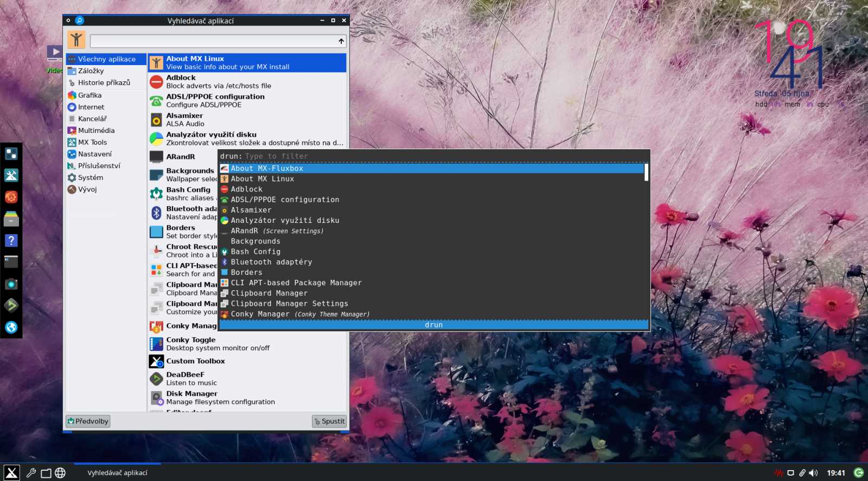This screenshot has height=481, width=868.
Task: Choose Bash Config in drun launcher
Action: [432, 252]
